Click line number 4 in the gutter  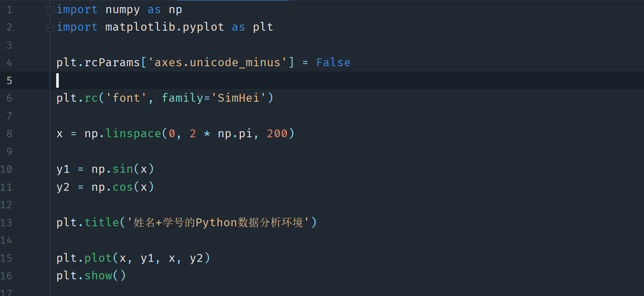9,63
